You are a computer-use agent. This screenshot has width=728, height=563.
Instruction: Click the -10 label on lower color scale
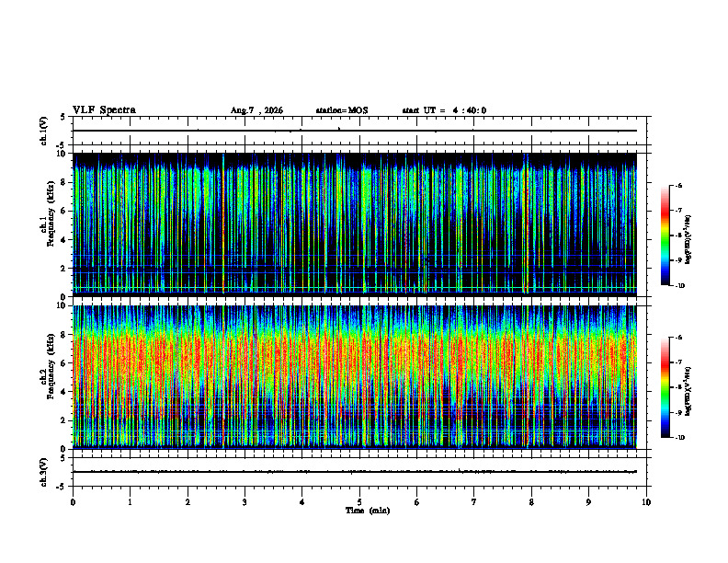(x=680, y=438)
